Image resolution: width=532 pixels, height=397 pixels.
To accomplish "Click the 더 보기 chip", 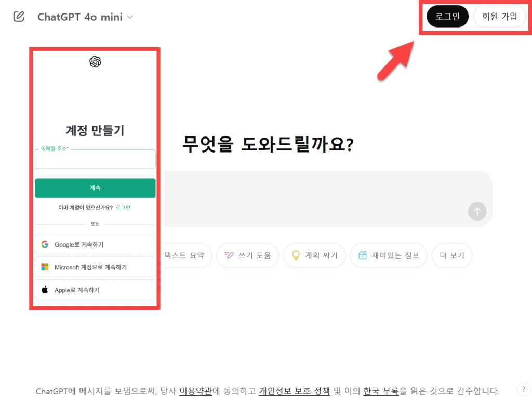I will click(452, 255).
